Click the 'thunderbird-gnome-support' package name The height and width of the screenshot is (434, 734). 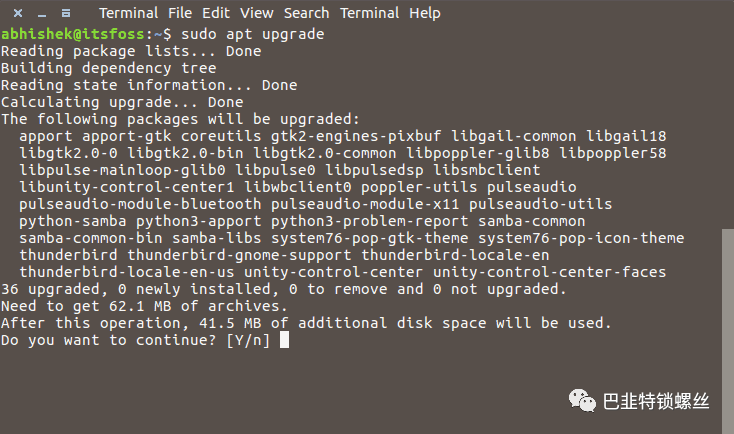click(239, 255)
